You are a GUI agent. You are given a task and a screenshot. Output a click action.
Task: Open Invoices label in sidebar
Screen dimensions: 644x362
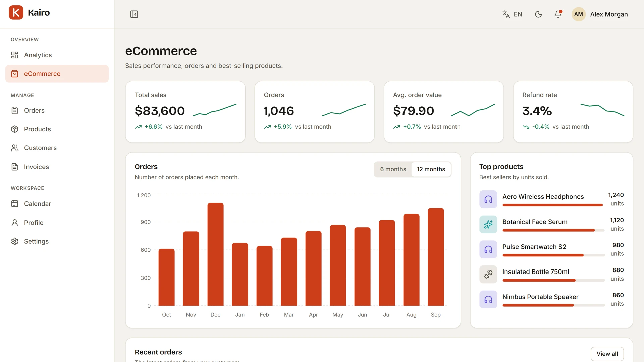tap(37, 167)
